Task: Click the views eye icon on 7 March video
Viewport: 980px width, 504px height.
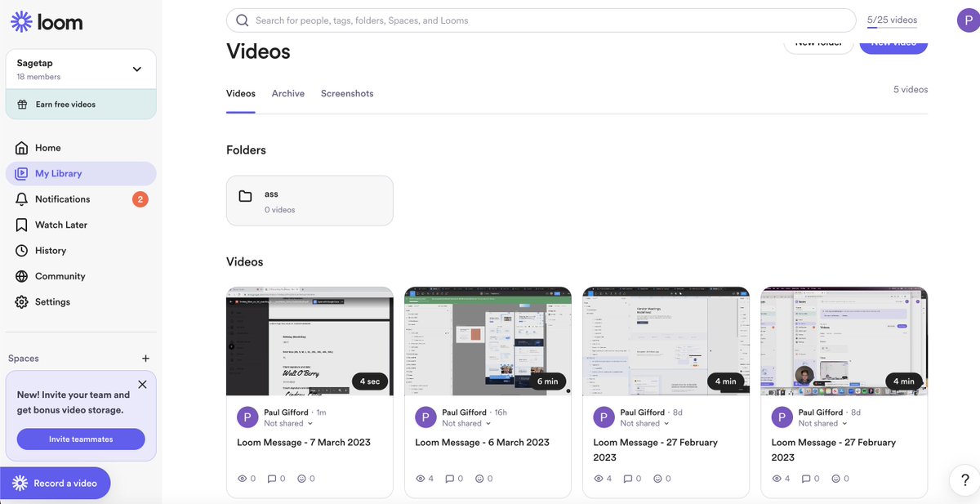Action: [242, 479]
